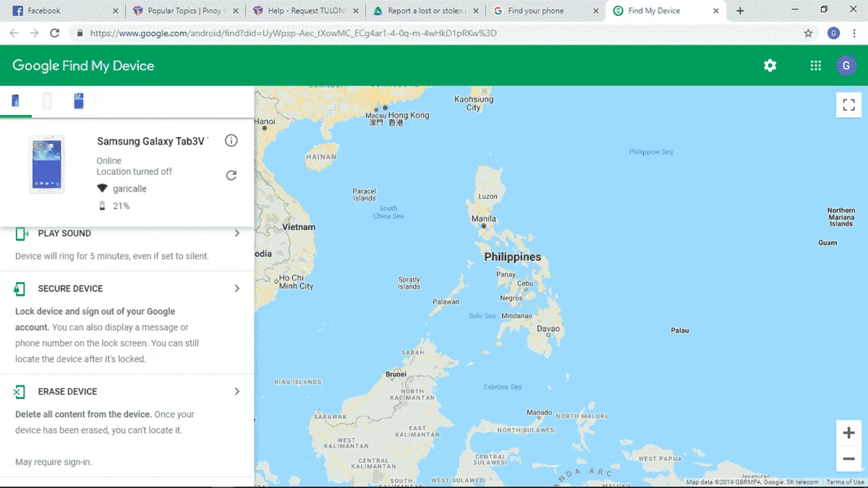Expand the Play Sound chevron
The image size is (868, 488).
[237, 234]
